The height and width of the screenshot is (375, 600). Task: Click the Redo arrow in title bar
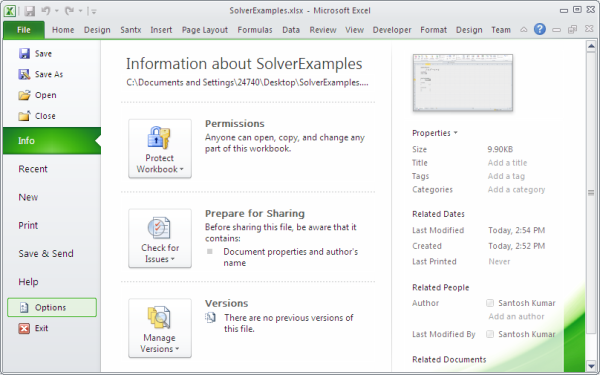(x=69, y=11)
